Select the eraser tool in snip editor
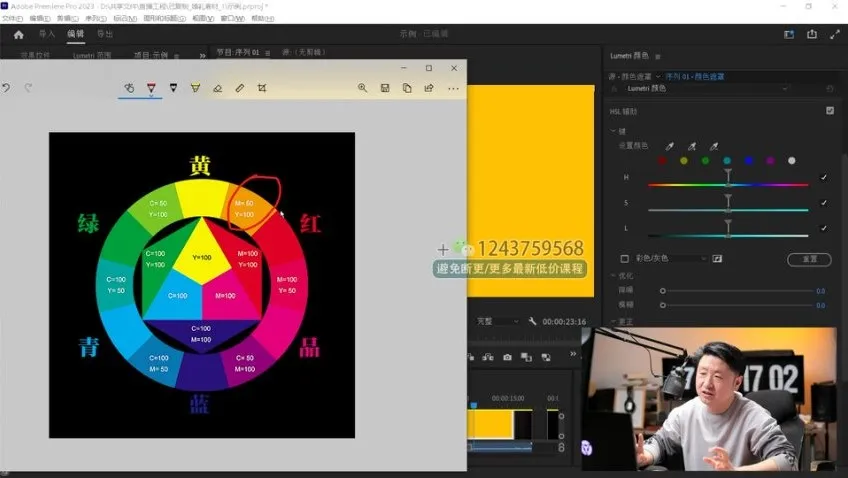 (217, 88)
